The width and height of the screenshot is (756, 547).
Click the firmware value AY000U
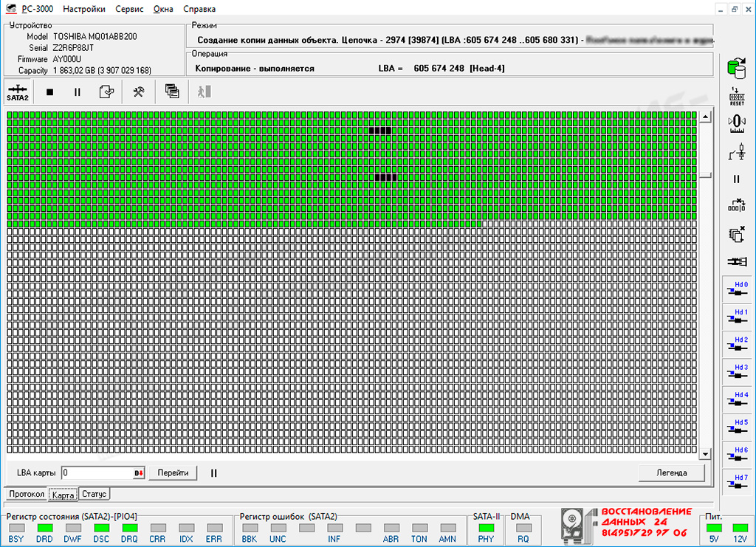pyautogui.click(x=67, y=59)
